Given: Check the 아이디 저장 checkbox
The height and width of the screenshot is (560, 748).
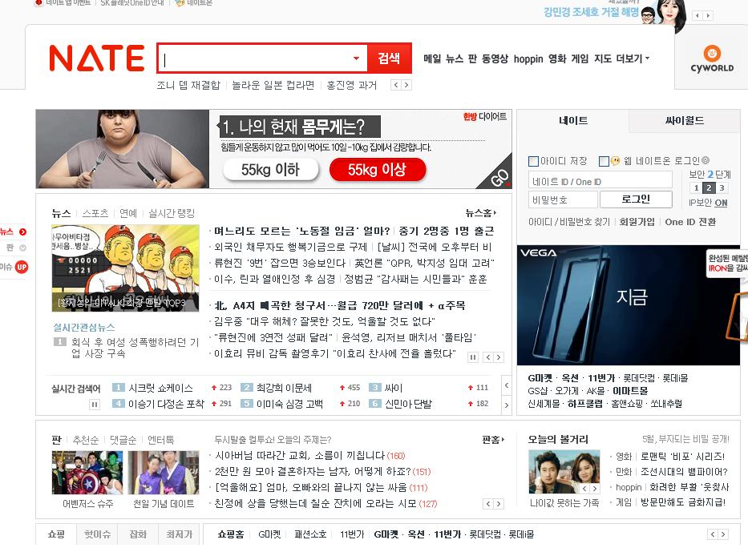Looking at the screenshot, I should (533, 161).
